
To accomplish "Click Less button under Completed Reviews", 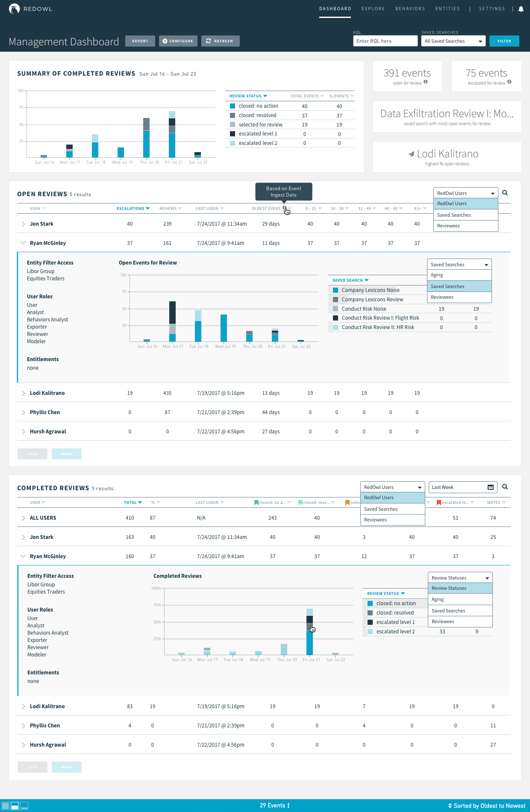I will click(32, 767).
